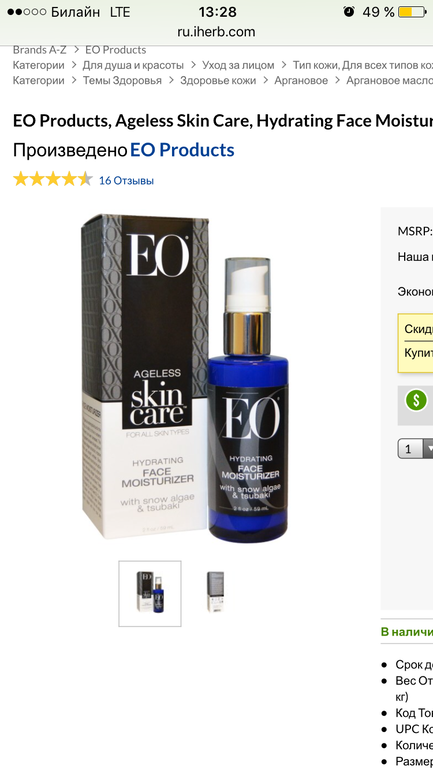Open Уход за лицом breadcrumb

pyautogui.click(x=238, y=65)
